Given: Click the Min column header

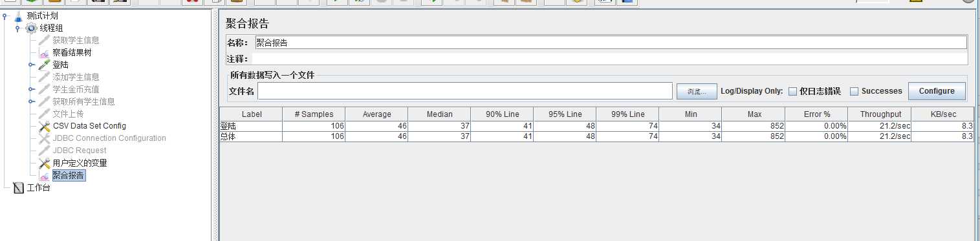Looking at the screenshot, I should click(x=690, y=114).
